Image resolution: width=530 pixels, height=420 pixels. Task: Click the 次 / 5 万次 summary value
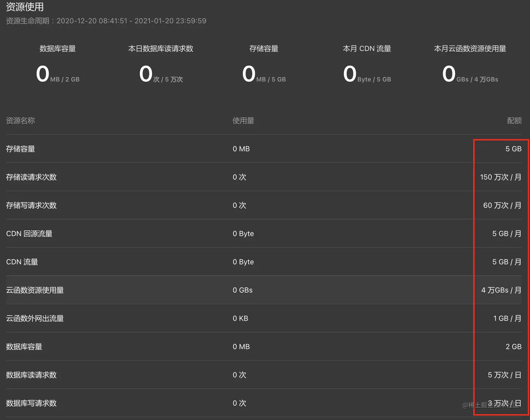[168, 80]
